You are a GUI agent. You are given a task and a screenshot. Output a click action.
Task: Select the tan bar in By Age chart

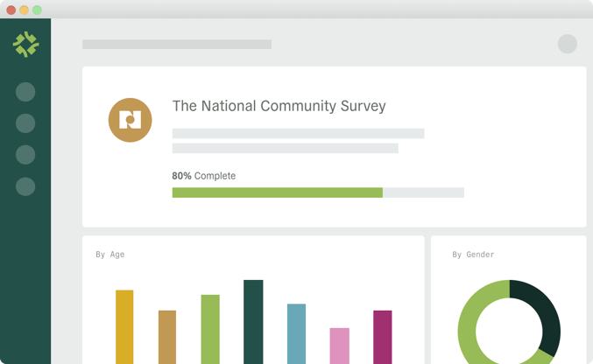[167, 337]
